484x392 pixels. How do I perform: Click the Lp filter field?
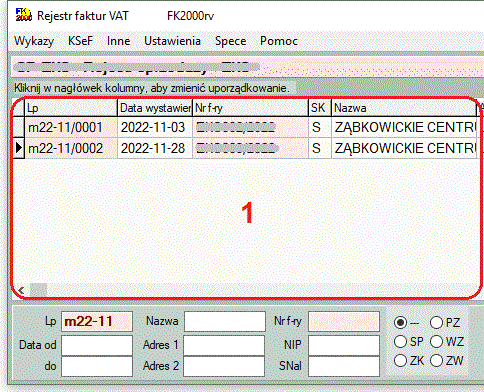pyautogui.click(x=97, y=321)
